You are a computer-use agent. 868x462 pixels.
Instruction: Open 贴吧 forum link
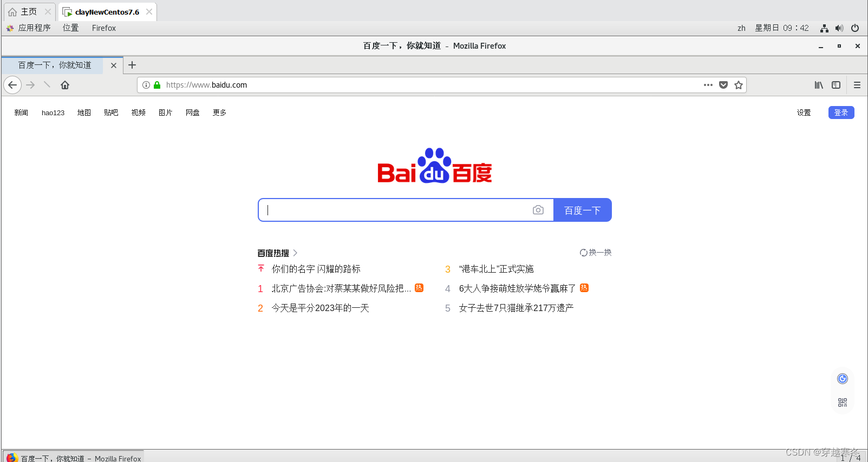111,113
